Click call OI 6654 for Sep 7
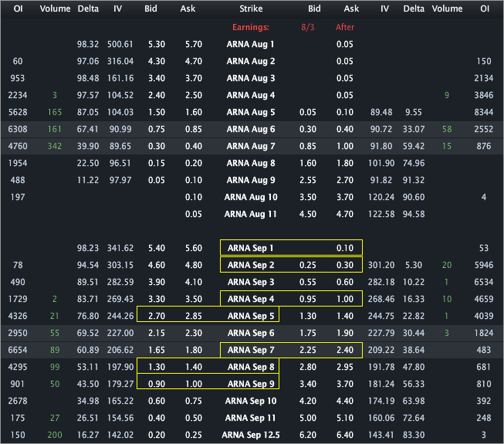 click(x=18, y=350)
